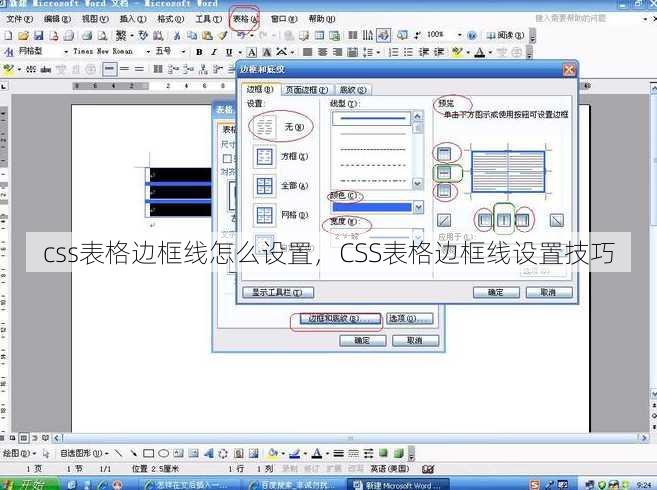Image resolution: width=657 pixels, height=490 pixels.
Task: Click 取消 in the Table Properties dialog
Action: click(x=415, y=341)
